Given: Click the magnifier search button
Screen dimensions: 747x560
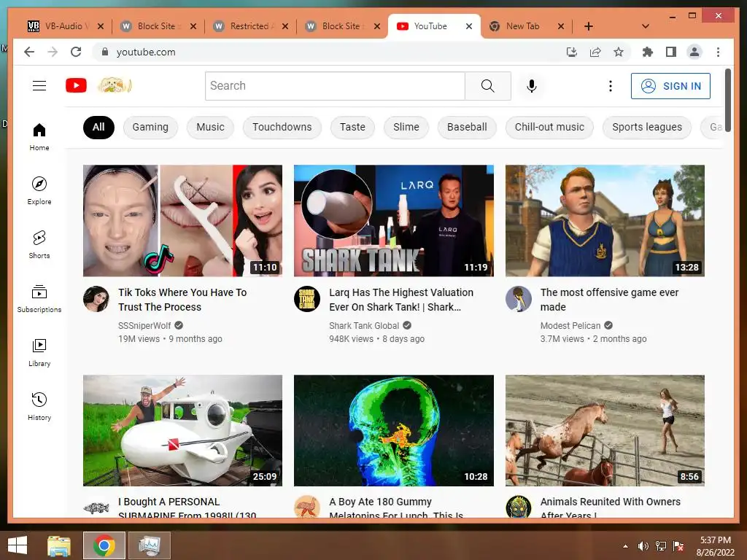Looking at the screenshot, I should pos(487,86).
